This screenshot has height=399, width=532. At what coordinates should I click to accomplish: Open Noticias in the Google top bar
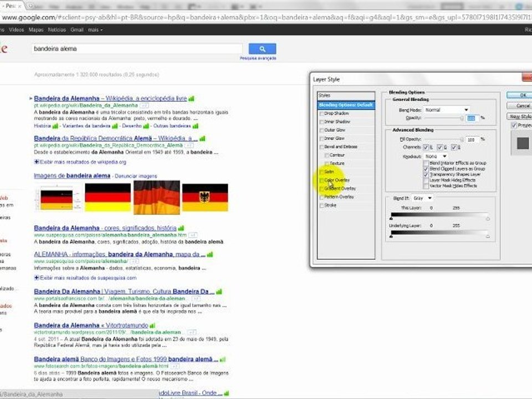point(57,30)
